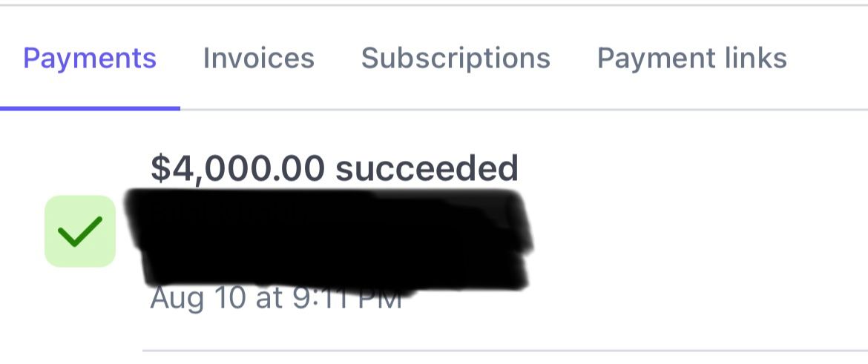Screen dimensions: 868x364
Task: Click the word succeeded in payment title
Action: coord(427,169)
